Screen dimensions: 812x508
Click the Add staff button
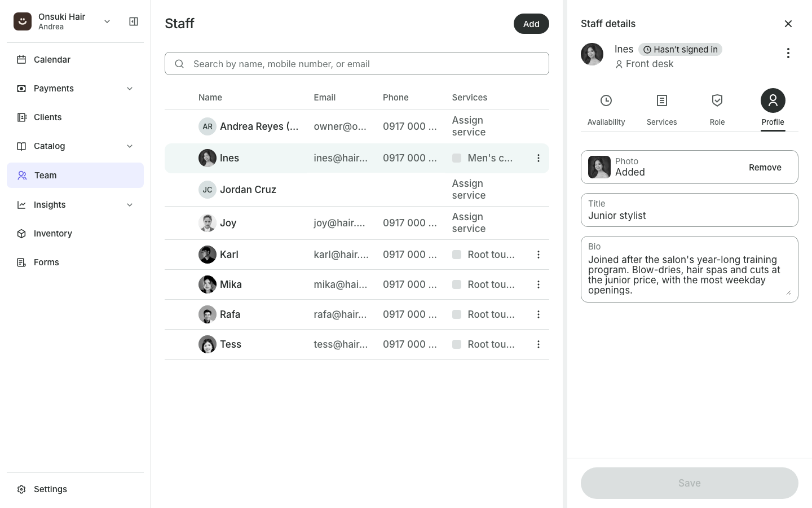pos(531,24)
